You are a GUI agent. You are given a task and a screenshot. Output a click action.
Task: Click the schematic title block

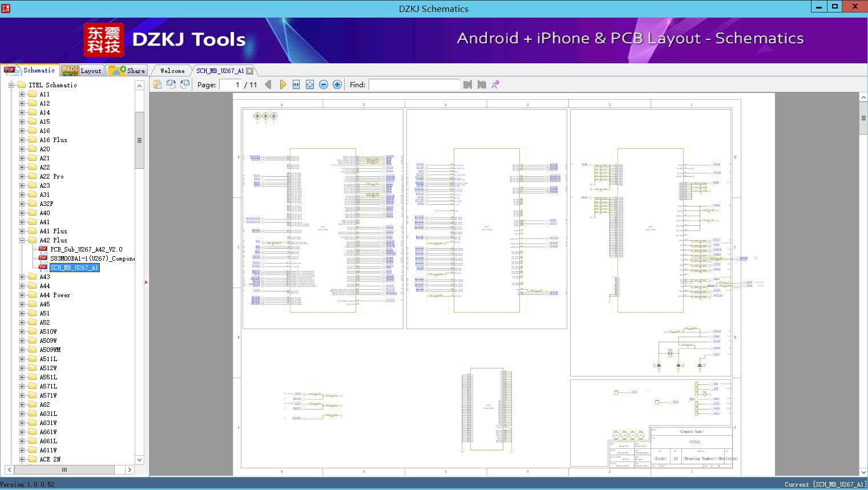tap(671, 447)
